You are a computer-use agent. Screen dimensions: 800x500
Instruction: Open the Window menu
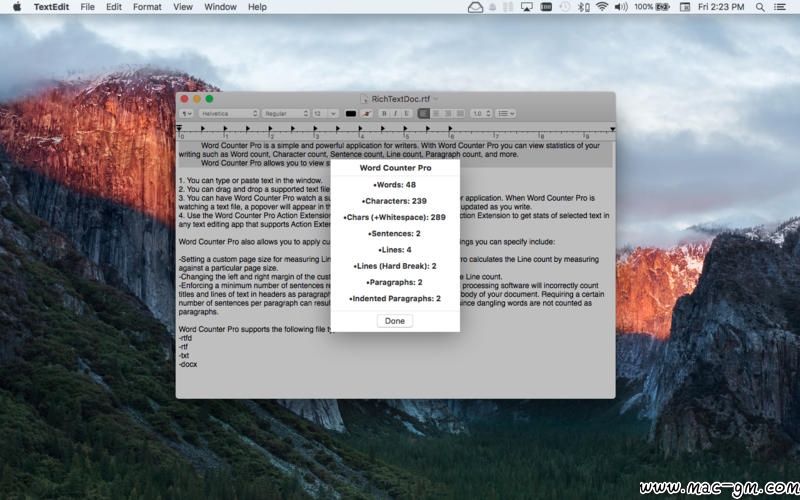coord(220,7)
